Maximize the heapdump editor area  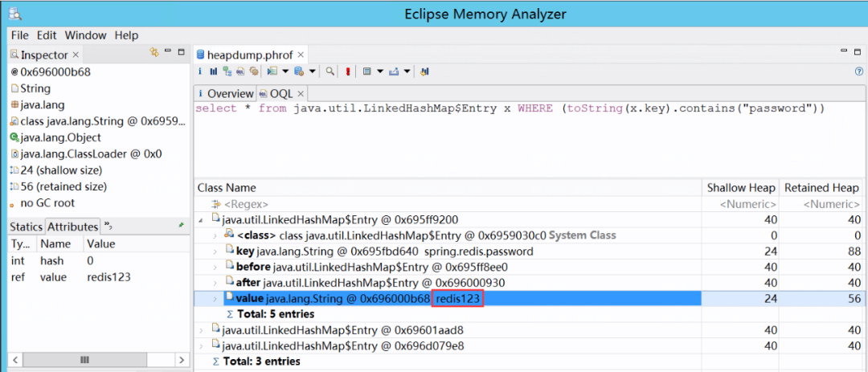point(856,51)
